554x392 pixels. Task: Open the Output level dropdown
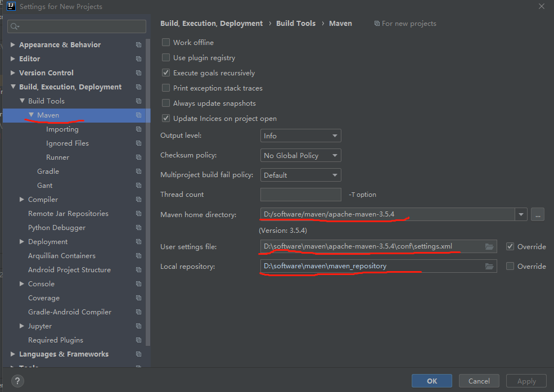300,136
